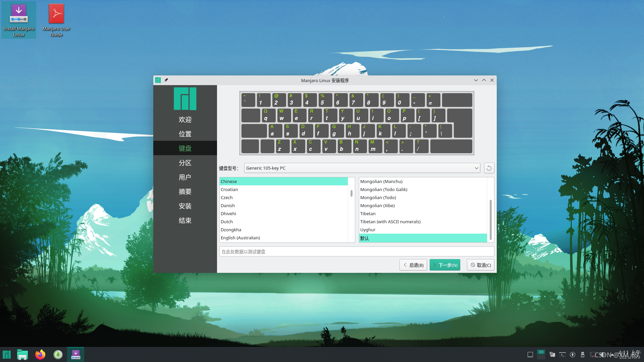644x362 pixels.
Task: Click the language list scrollbar handle
Action: coord(351,193)
